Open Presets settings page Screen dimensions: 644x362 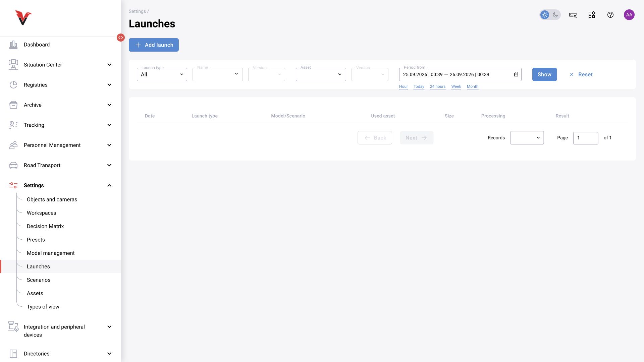[36, 240]
